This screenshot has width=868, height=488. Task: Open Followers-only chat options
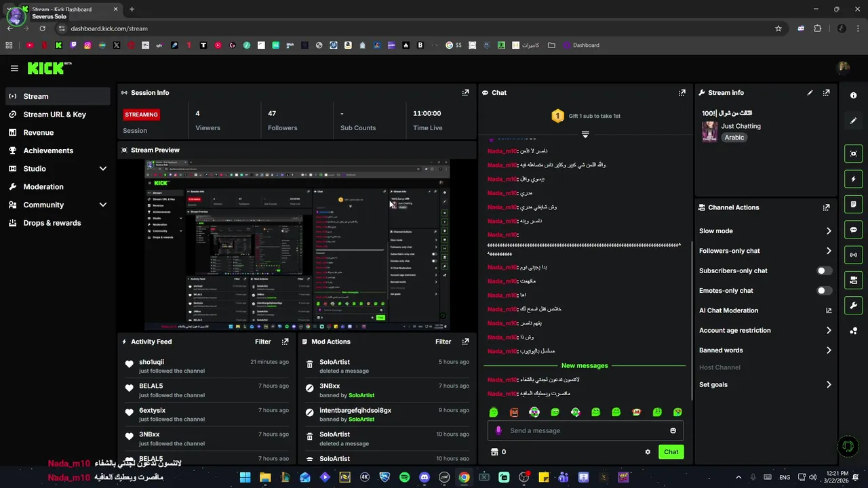pyautogui.click(x=765, y=251)
